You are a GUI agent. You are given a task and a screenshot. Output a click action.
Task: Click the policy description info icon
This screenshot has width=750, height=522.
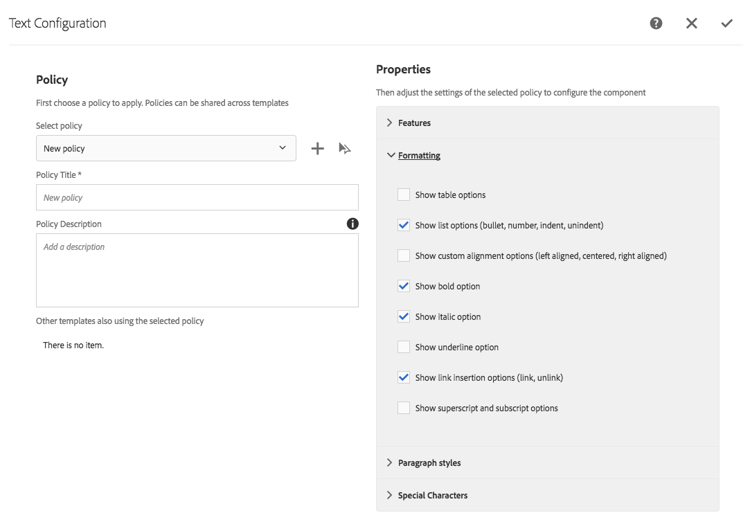(x=352, y=224)
